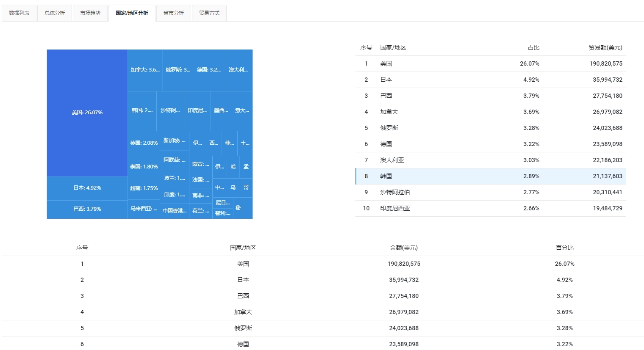
Task: Click the 2.77% share cell
Action: [x=531, y=192]
